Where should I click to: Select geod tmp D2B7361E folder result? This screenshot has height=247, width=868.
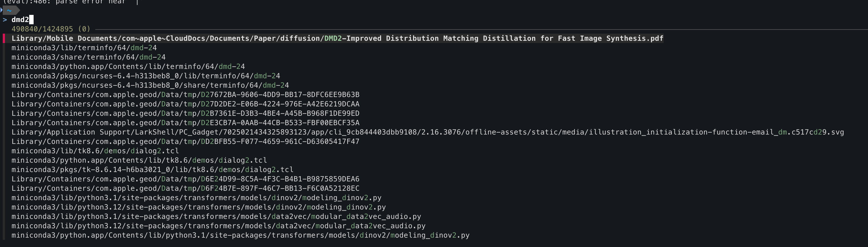pos(185,113)
